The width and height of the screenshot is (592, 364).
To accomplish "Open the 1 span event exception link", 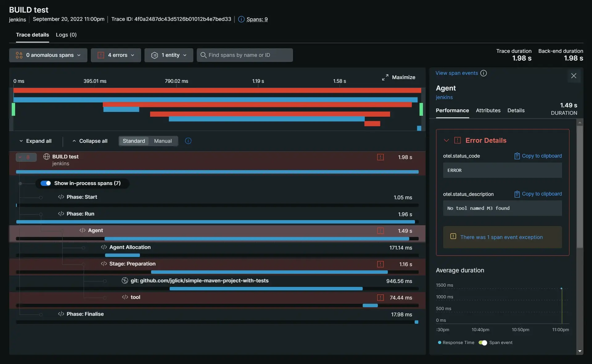I will (x=501, y=237).
